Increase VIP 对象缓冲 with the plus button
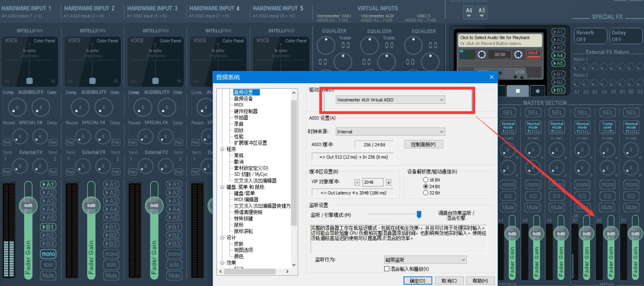The width and height of the screenshot is (644, 286). (x=388, y=182)
